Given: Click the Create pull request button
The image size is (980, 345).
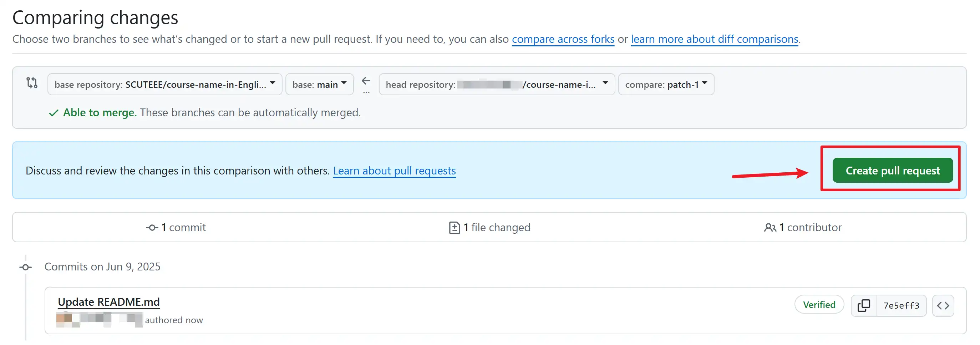Looking at the screenshot, I should coord(893,170).
